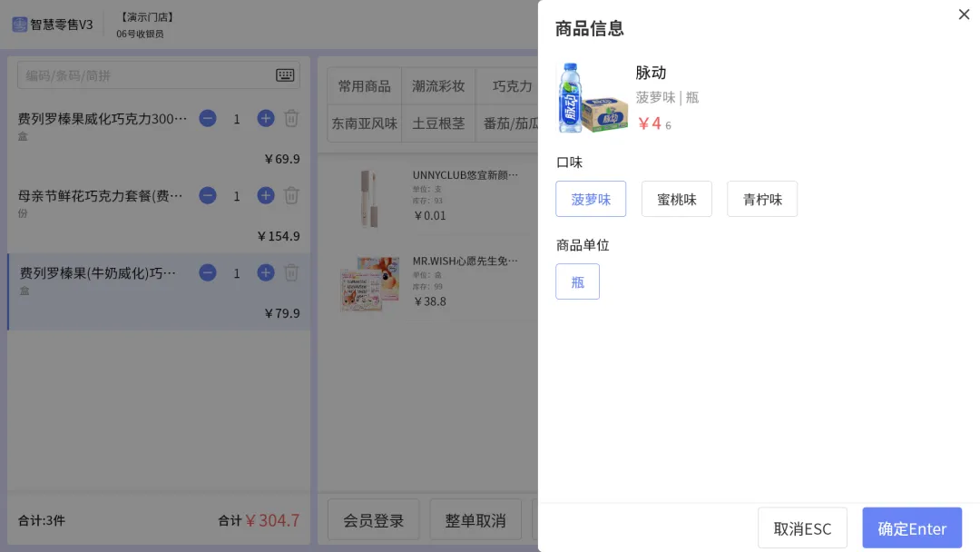Click the ¥38.8 product price
The width and height of the screenshot is (980, 552).
pyautogui.click(x=430, y=301)
